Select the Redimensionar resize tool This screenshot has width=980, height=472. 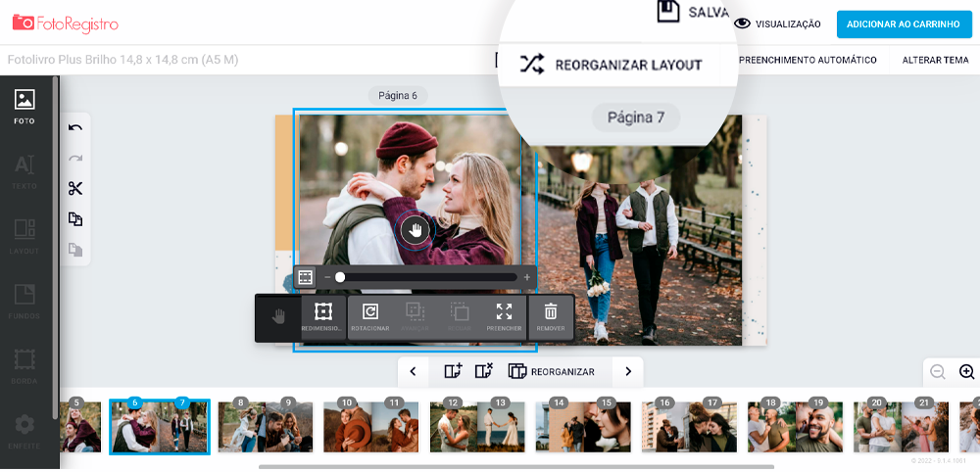pyautogui.click(x=323, y=318)
